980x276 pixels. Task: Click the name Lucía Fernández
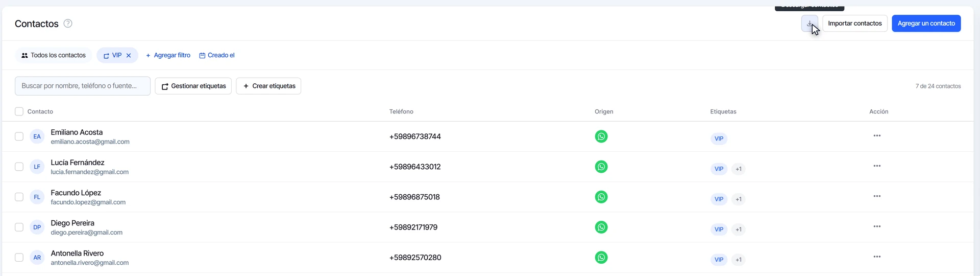pyautogui.click(x=78, y=163)
